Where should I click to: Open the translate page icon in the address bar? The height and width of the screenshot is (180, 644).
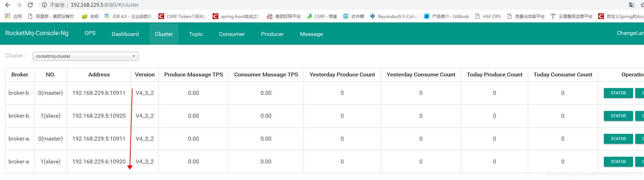[x=632, y=5]
